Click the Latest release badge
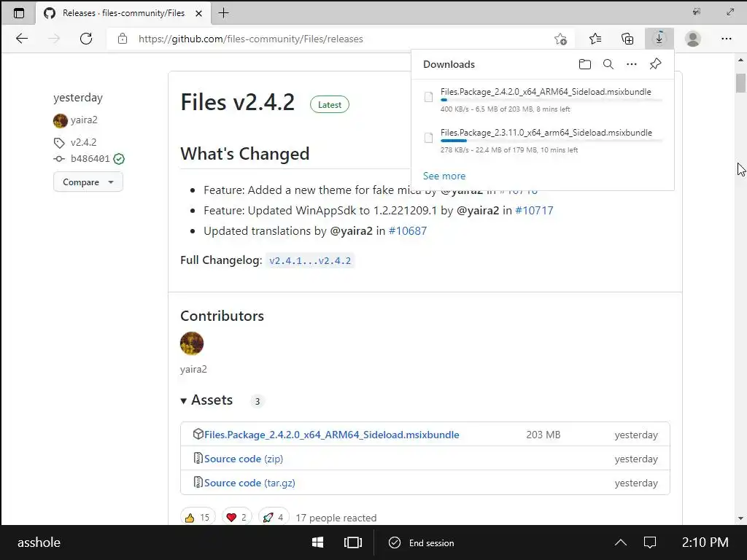Screen dimensions: 747x560 click(x=330, y=105)
